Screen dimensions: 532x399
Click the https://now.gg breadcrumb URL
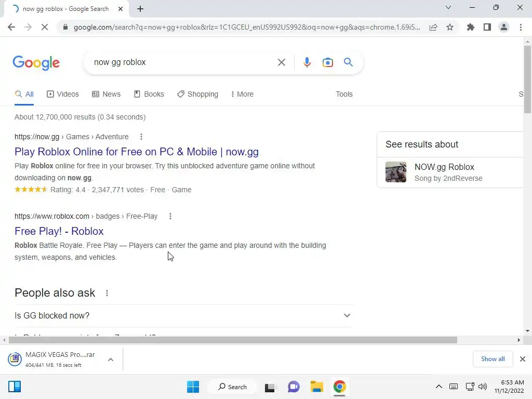tap(37, 137)
